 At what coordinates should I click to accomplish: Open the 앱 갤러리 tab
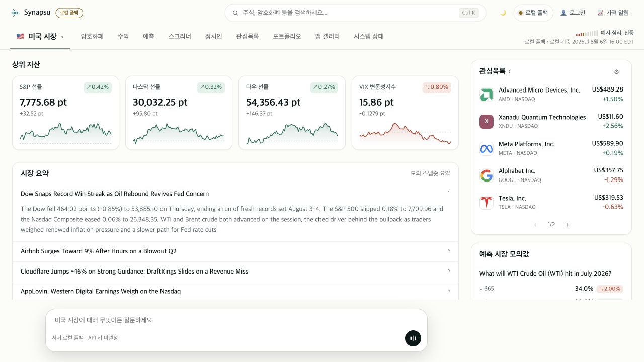[328, 36]
